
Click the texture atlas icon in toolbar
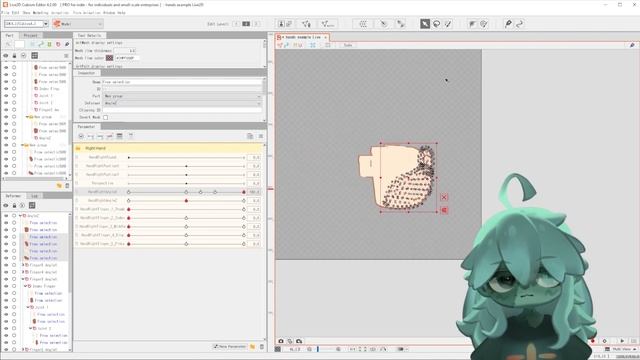[x=289, y=24]
